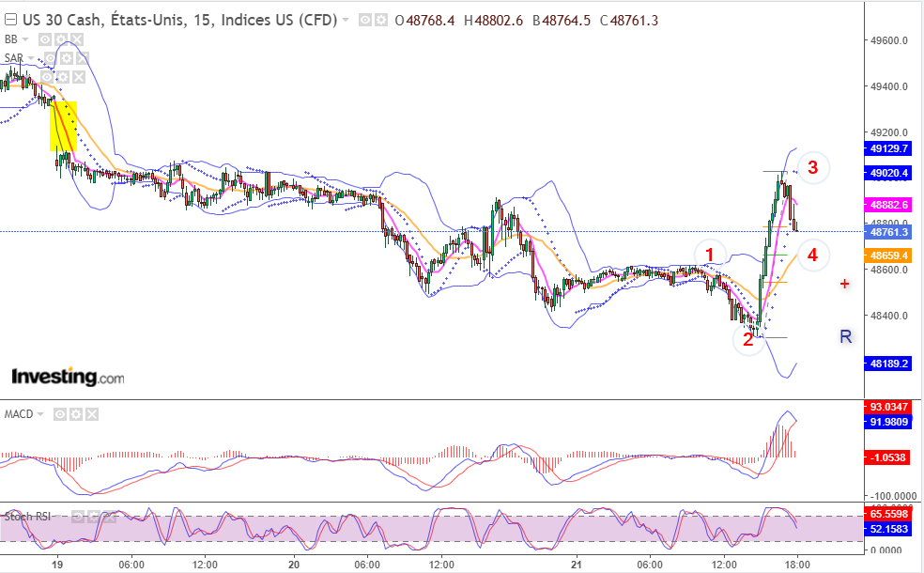Click the red 65.5598 Stoch RSI value label

pyautogui.click(x=888, y=514)
